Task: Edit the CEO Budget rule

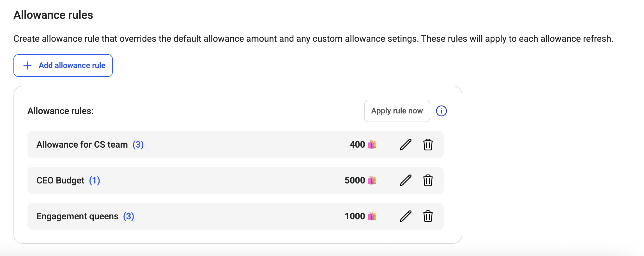Action: click(405, 180)
